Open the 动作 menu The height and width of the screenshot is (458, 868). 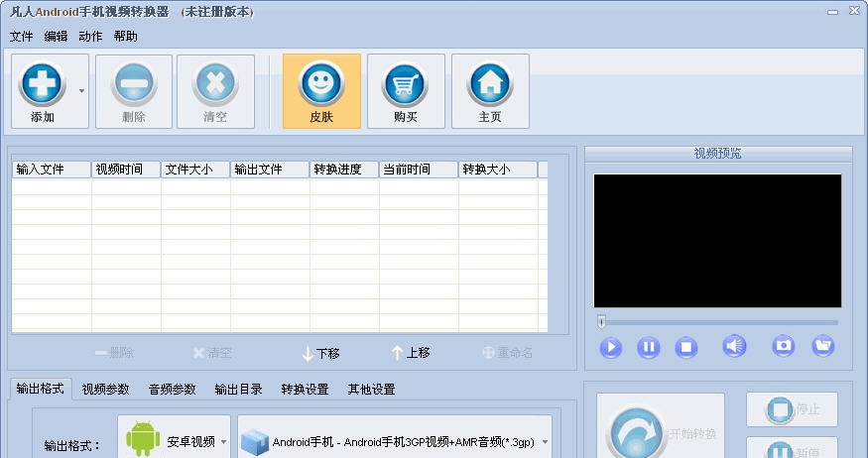click(90, 37)
